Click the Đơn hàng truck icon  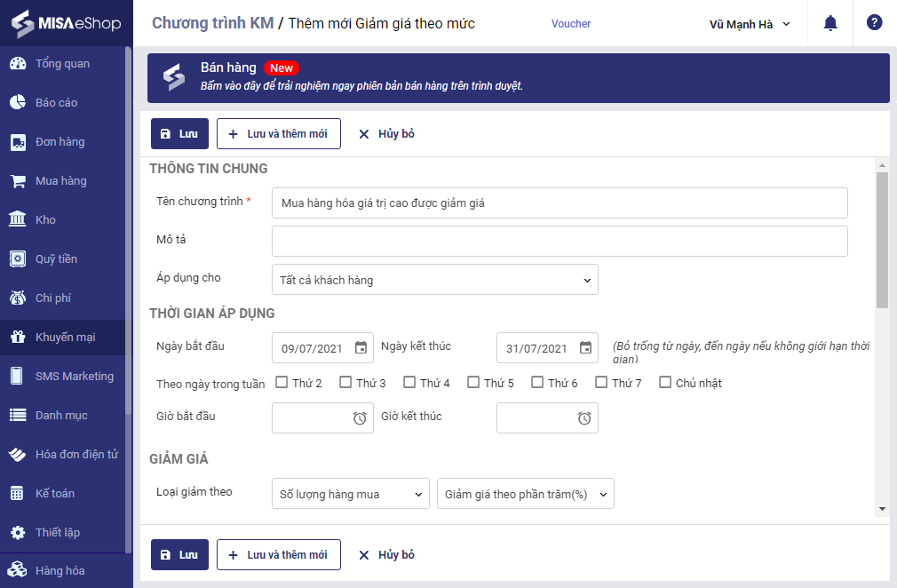(18, 142)
